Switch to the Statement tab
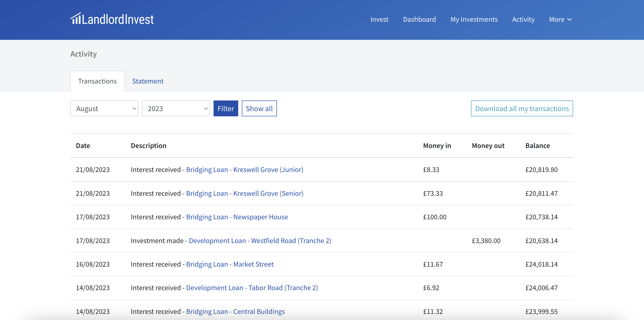The image size is (644, 320). point(148,81)
